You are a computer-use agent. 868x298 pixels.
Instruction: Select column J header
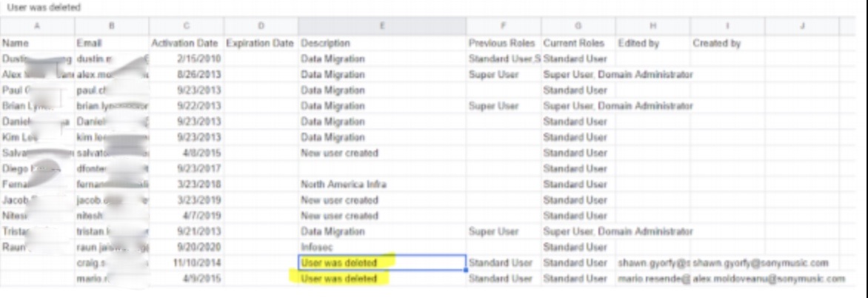[802, 27]
